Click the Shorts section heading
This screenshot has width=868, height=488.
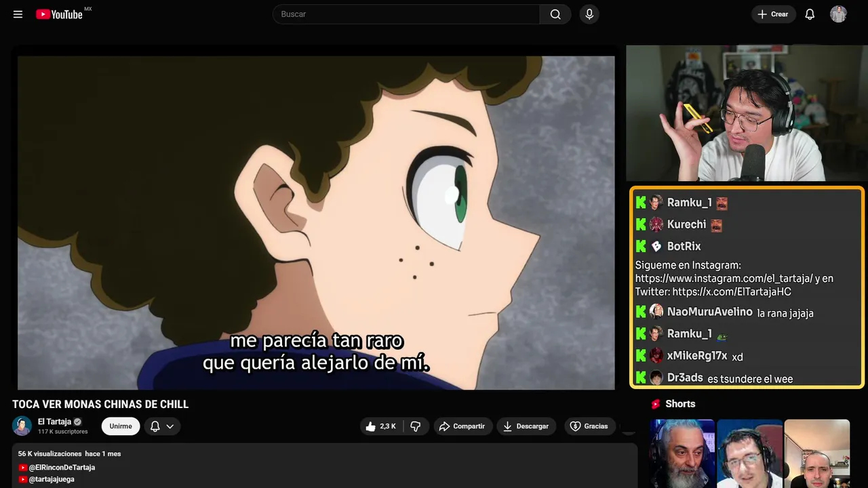pyautogui.click(x=680, y=404)
